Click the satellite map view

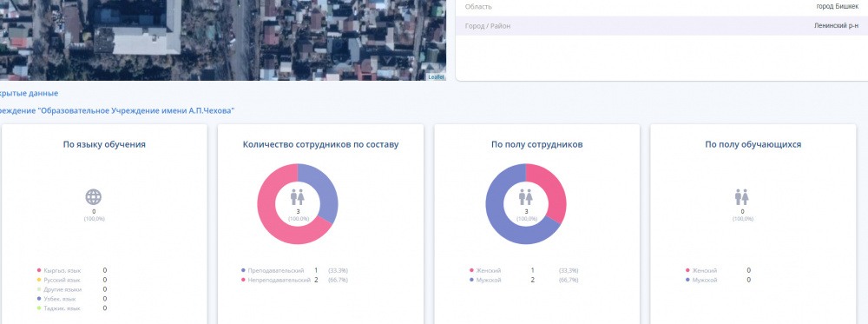point(222,40)
